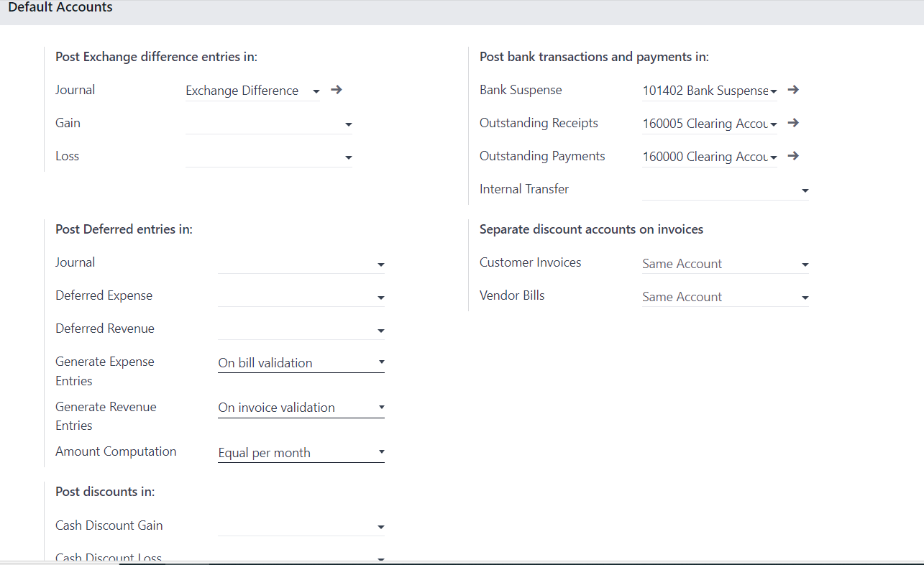Click the 'Customer Invoices' label
The image size is (924, 565).
pyautogui.click(x=530, y=262)
